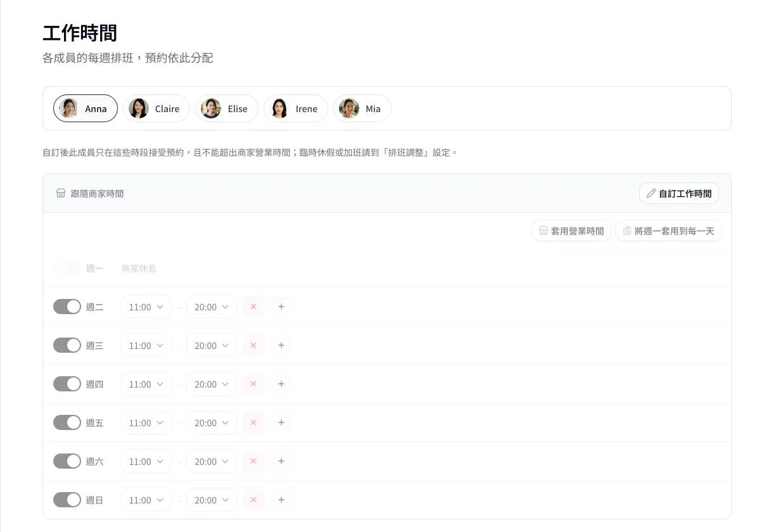773x532 pixels.
Task: Remove the 週五 time slot with the red X
Action: [x=253, y=422]
